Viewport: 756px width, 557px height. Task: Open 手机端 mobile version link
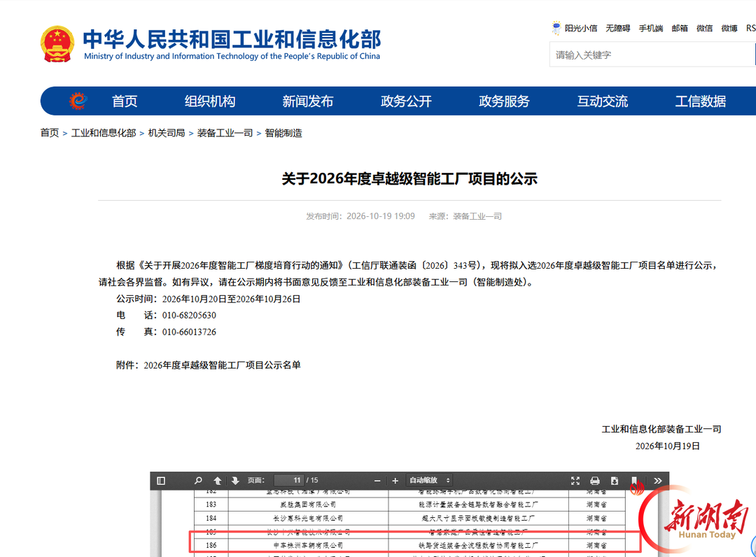coord(651,29)
